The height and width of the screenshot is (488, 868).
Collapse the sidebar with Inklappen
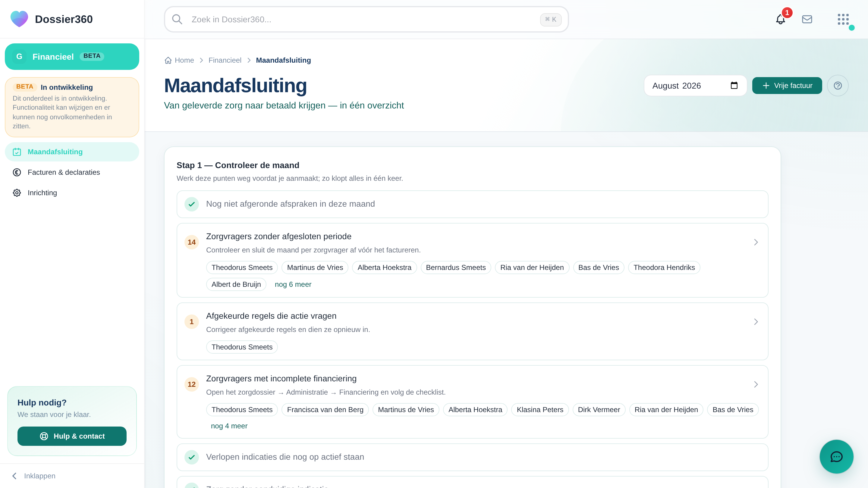pos(34,476)
